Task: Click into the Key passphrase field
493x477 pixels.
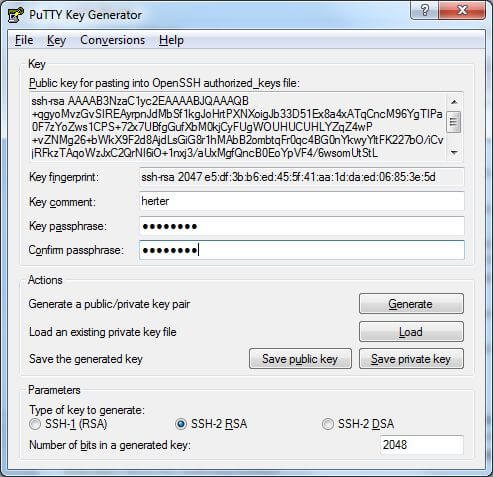Action: click(x=302, y=226)
